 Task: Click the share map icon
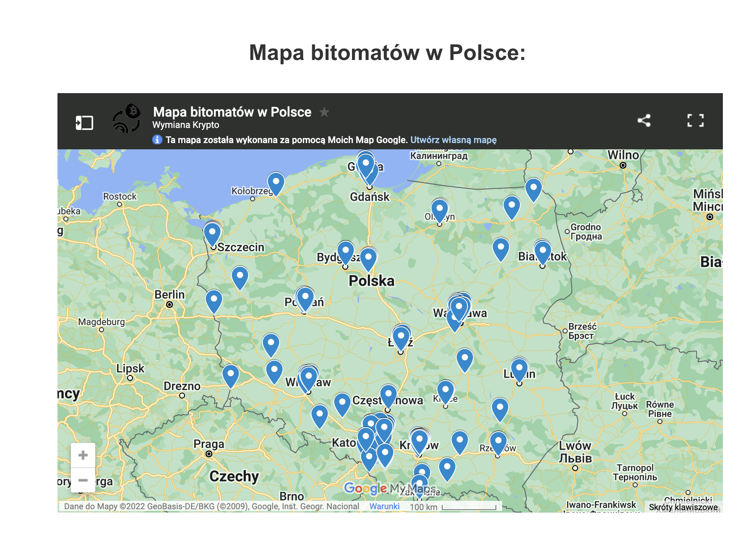644,121
